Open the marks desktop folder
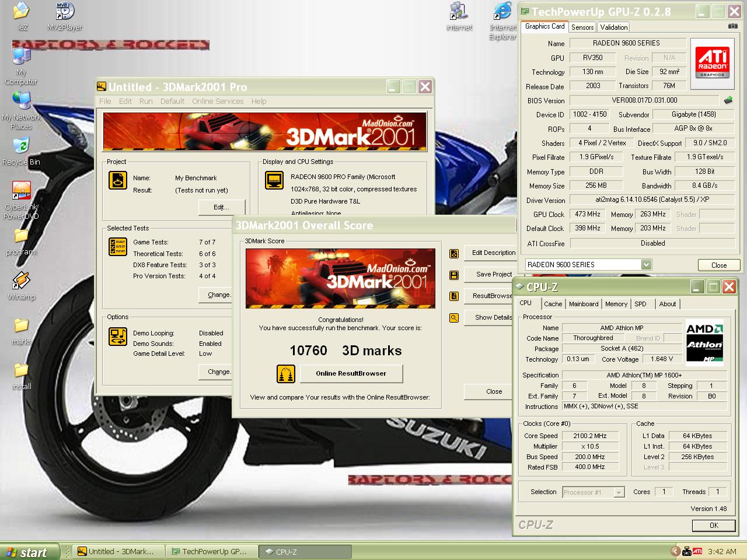The height and width of the screenshot is (560, 747). (x=21, y=325)
